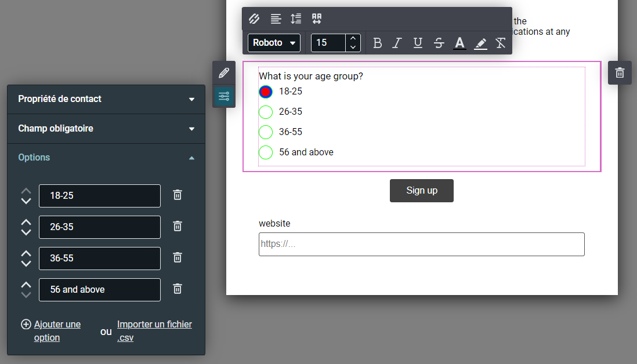Expand the Champ obligatoire section
The image size is (637, 364).
106,129
